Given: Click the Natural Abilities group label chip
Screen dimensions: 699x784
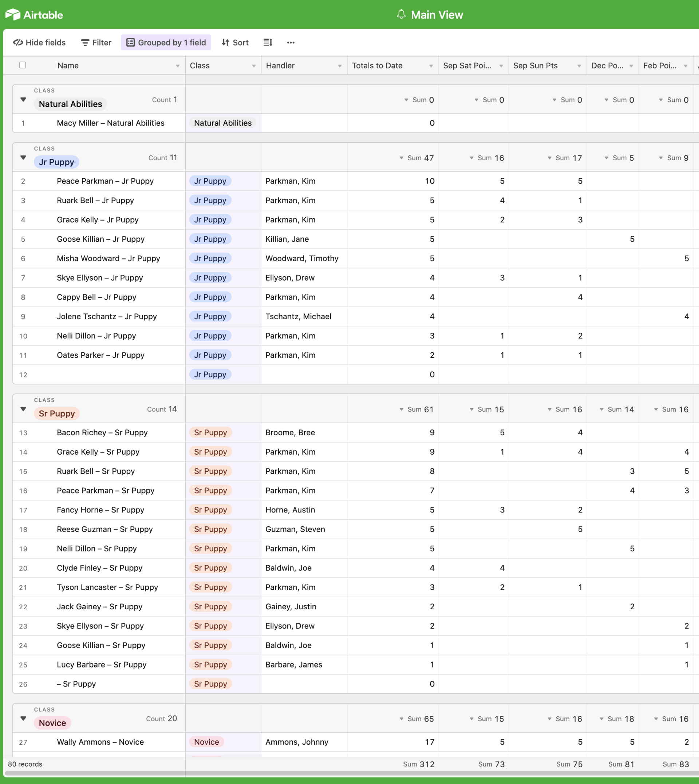Looking at the screenshot, I should coord(70,104).
